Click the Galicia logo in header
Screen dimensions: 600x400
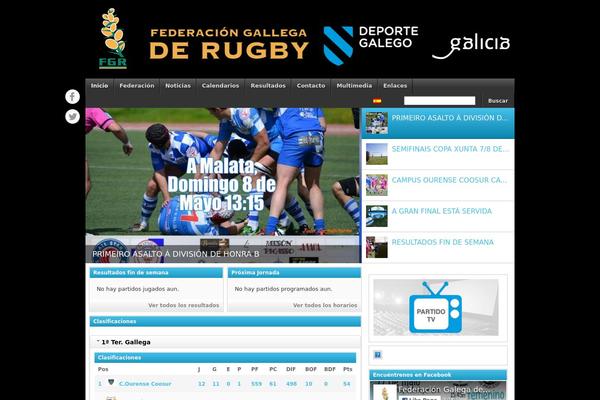coord(471,47)
